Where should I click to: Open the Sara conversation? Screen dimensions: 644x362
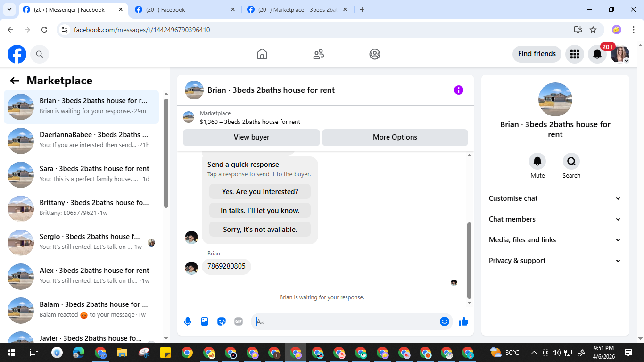click(81, 175)
